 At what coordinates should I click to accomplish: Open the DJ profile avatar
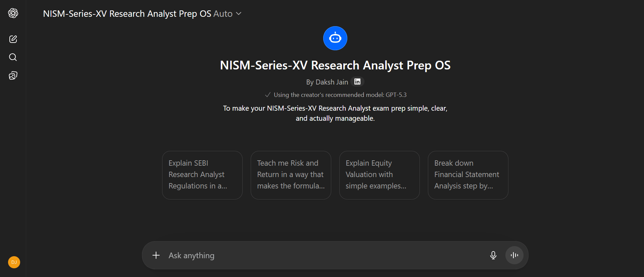tap(14, 262)
